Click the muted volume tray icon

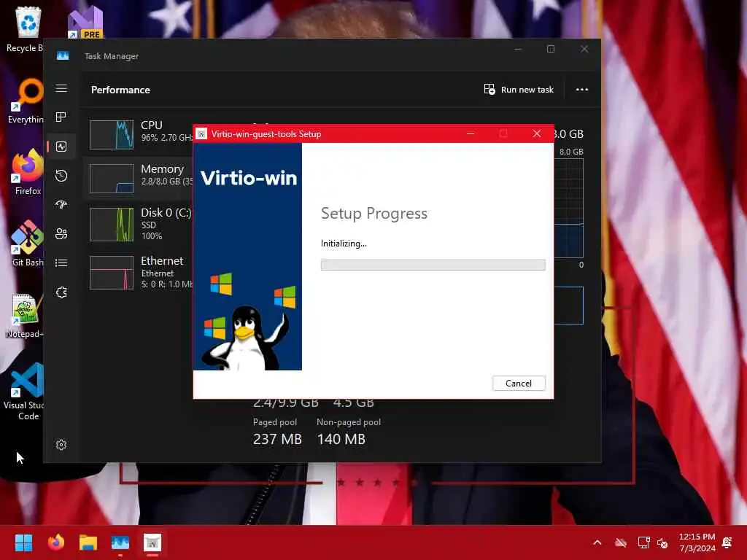pyautogui.click(x=662, y=542)
